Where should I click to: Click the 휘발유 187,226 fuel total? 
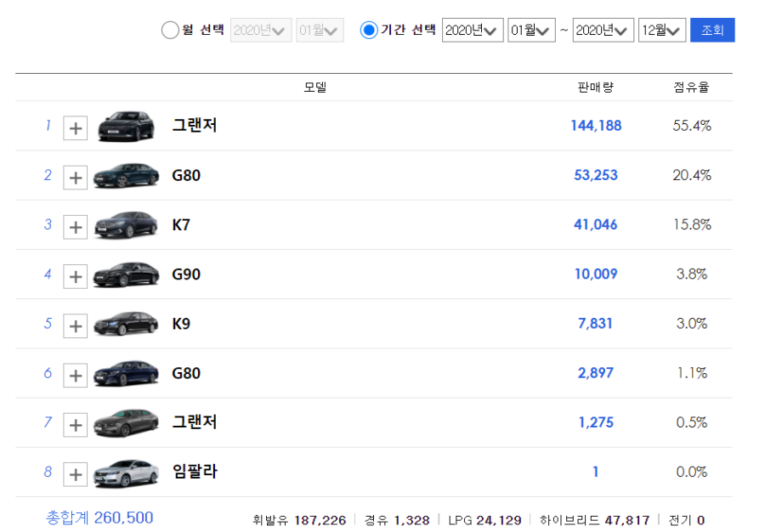[x=299, y=520]
